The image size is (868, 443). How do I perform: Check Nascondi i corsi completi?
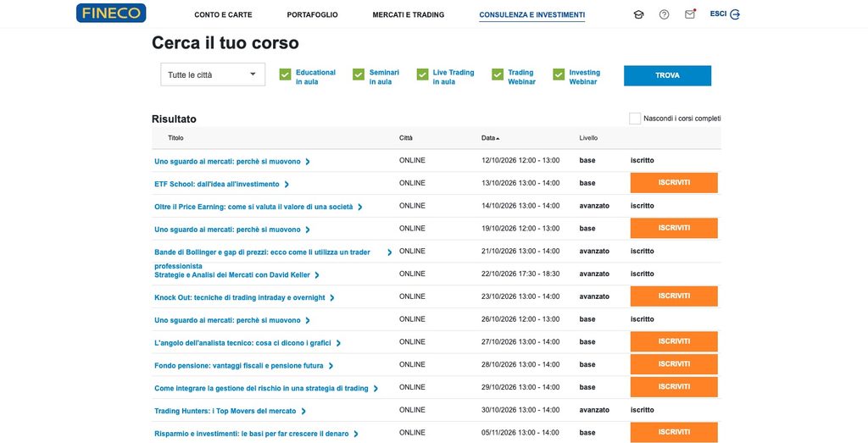pos(635,119)
